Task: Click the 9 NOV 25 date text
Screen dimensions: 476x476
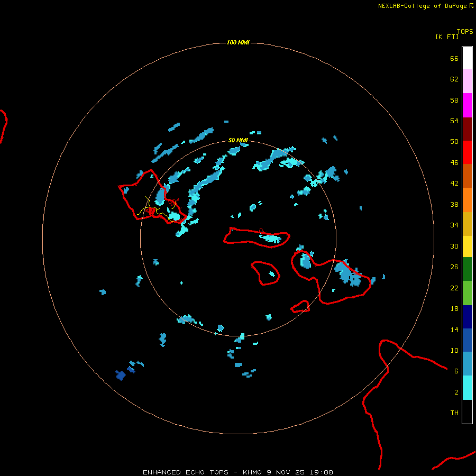Action: click(286, 472)
